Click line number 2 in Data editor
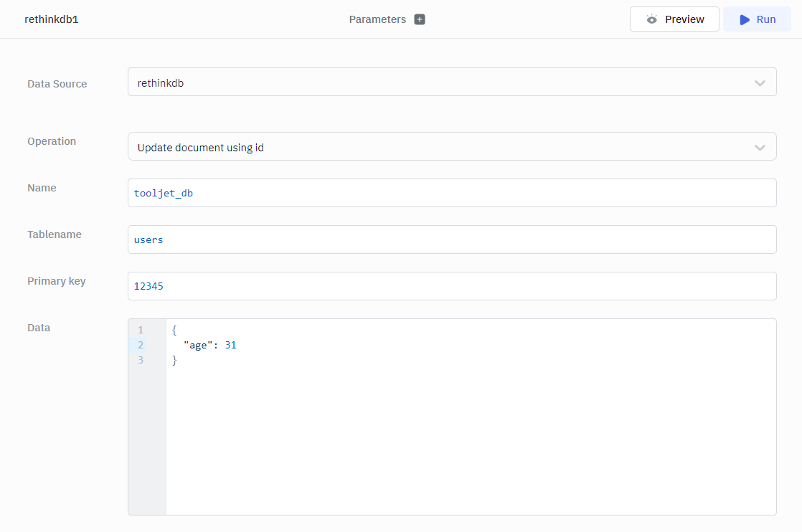 coord(141,345)
